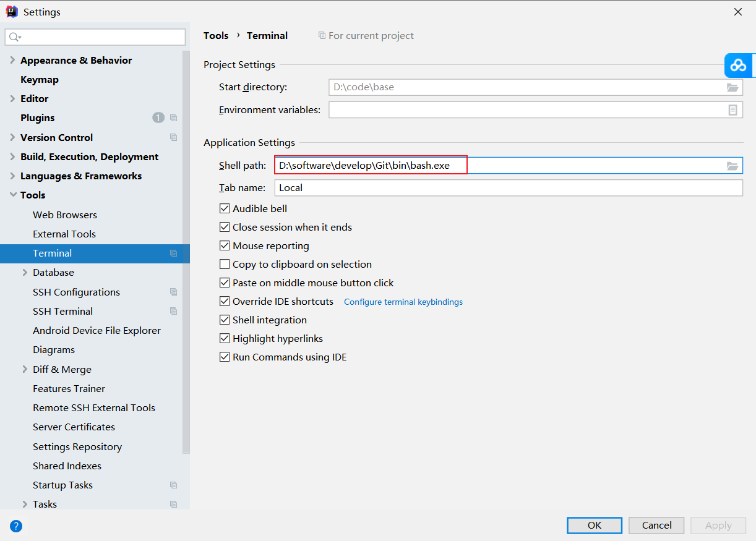Open the Environment variables edit list icon

coord(732,110)
